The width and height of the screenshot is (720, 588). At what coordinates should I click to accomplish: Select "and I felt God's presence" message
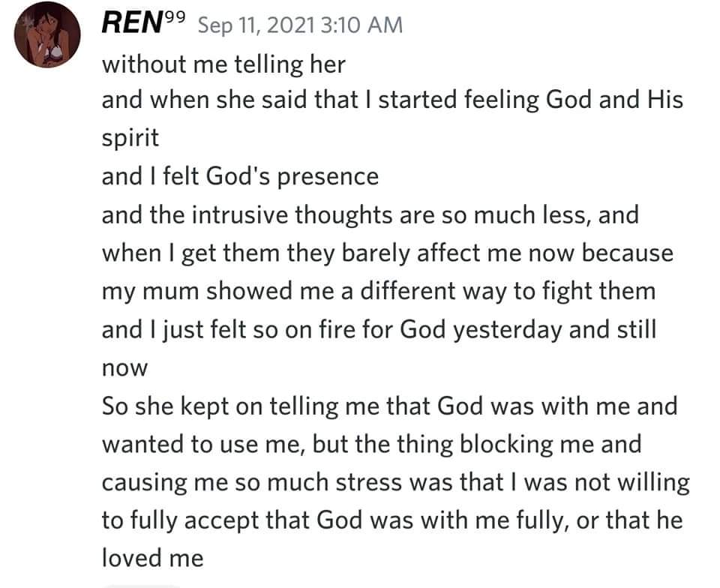[240, 177]
